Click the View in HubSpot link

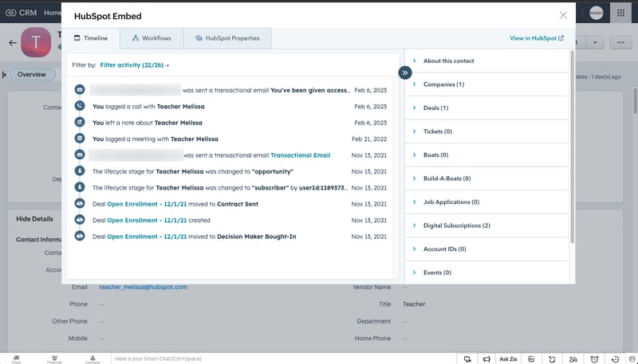(x=536, y=38)
